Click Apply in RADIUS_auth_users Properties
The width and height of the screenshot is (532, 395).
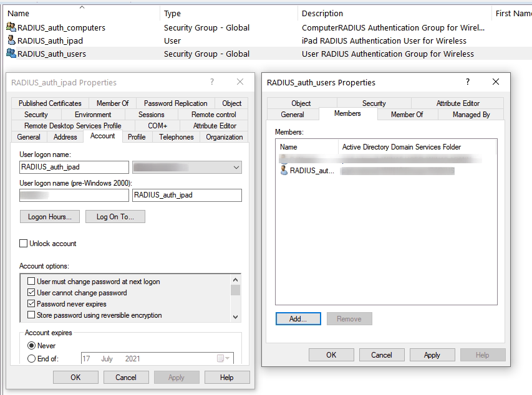[x=432, y=355]
